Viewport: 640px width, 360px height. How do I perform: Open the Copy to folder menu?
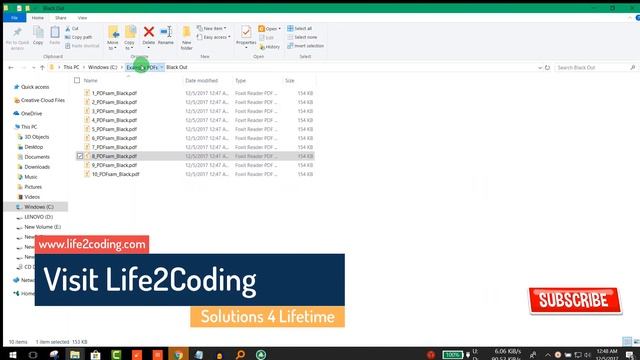[130, 38]
